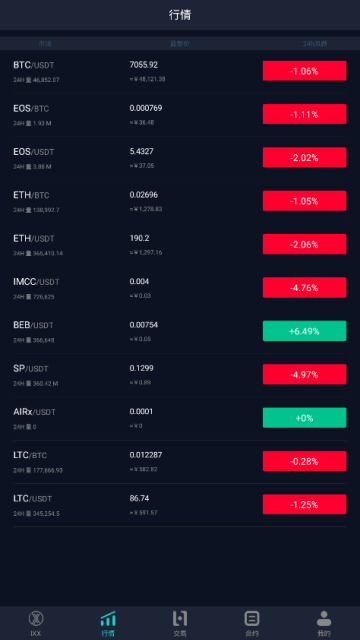360x640 pixels.
Task: Open the ETH/USDT trading pair row
Action: point(180,244)
